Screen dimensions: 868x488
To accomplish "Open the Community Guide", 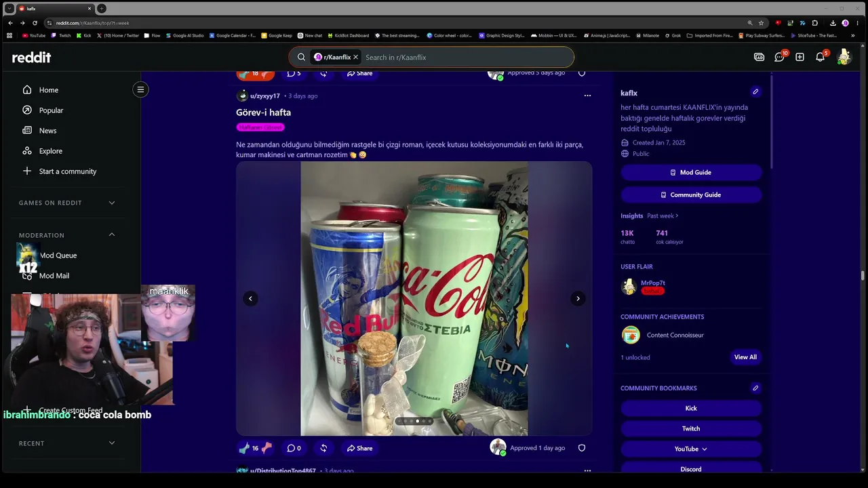I will tap(691, 195).
